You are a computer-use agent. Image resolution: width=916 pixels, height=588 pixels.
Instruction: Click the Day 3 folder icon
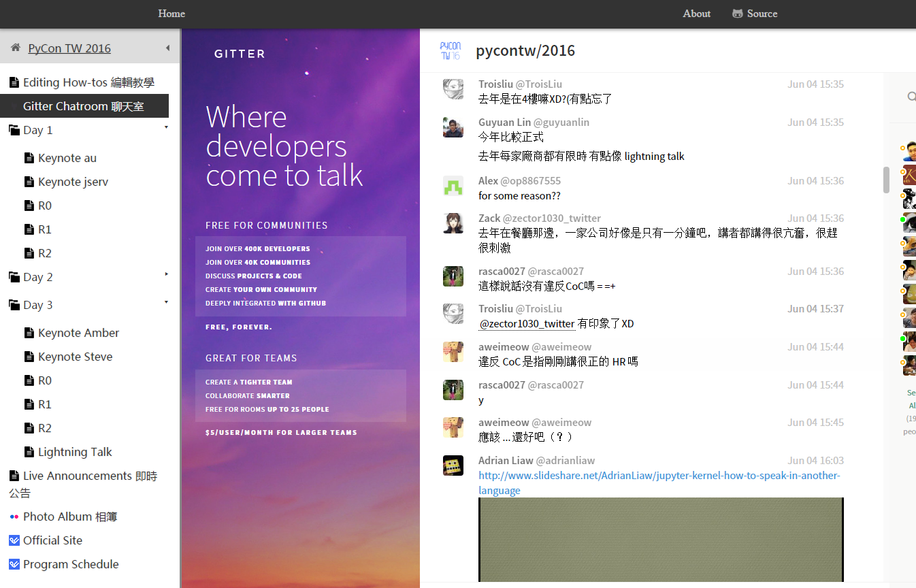coord(14,305)
